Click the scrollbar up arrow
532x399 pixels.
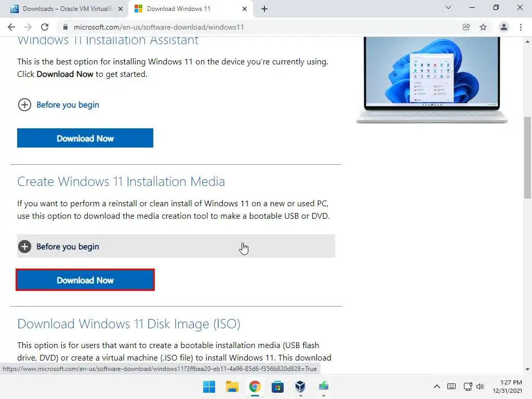(x=527, y=42)
